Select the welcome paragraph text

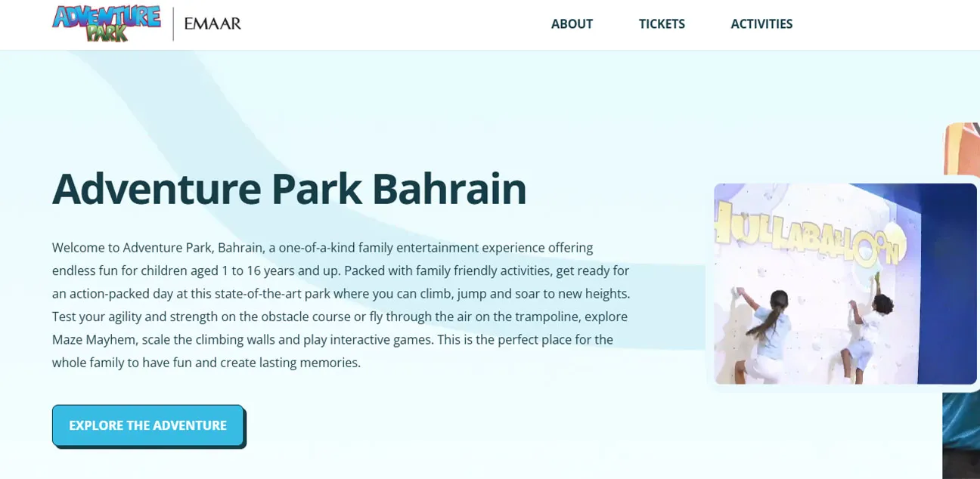(x=340, y=304)
